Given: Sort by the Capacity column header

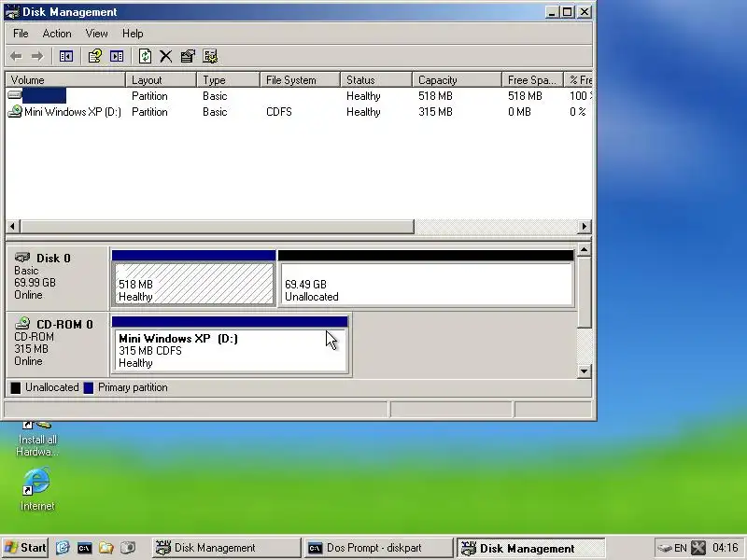Looking at the screenshot, I should pyautogui.click(x=457, y=79).
